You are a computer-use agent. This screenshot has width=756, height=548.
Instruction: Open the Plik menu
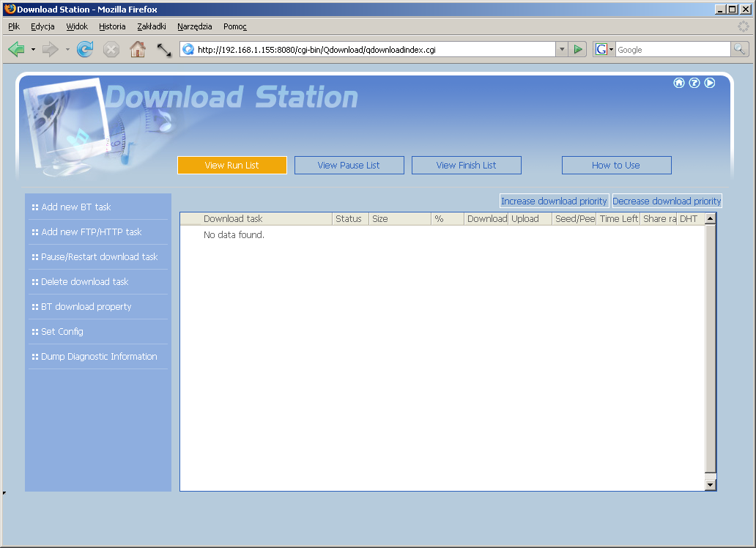(x=13, y=26)
